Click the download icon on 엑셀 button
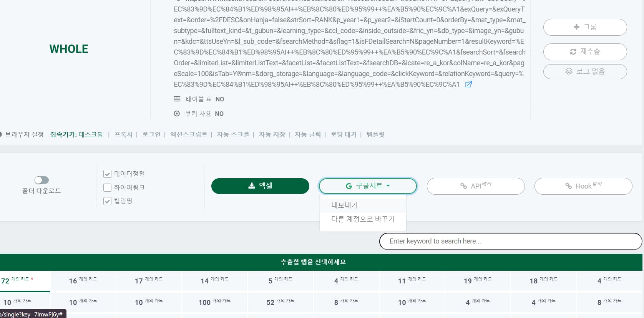This screenshot has width=644, height=318. pyautogui.click(x=252, y=186)
